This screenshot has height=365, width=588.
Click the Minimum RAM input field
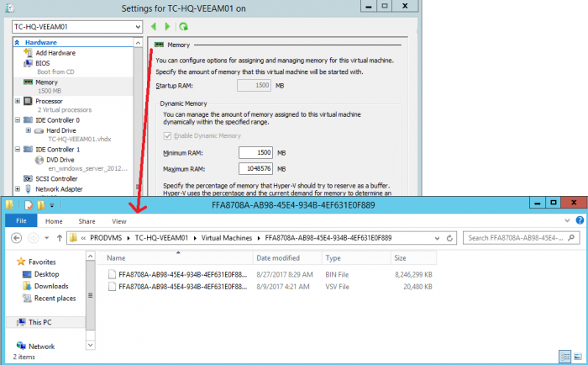click(255, 152)
